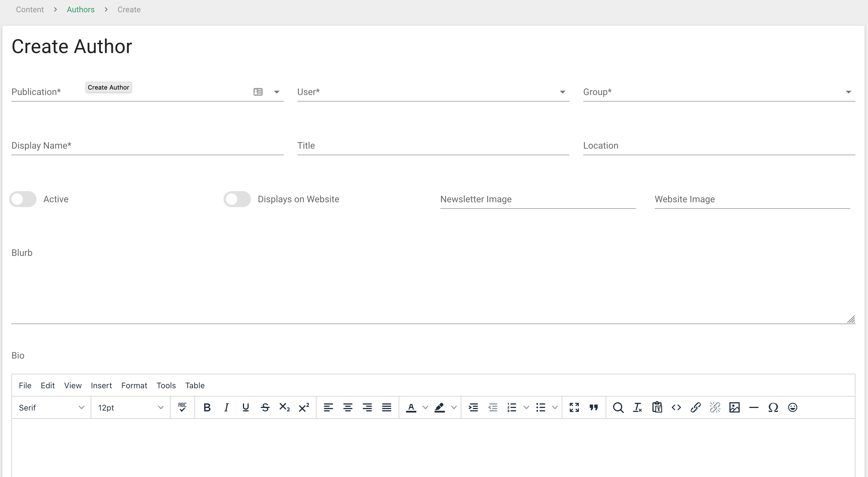The height and width of the screenshot is (477, 868).
Task: Toggle fullscreen mode in Bio editor
Action: (x=574, y=408)
